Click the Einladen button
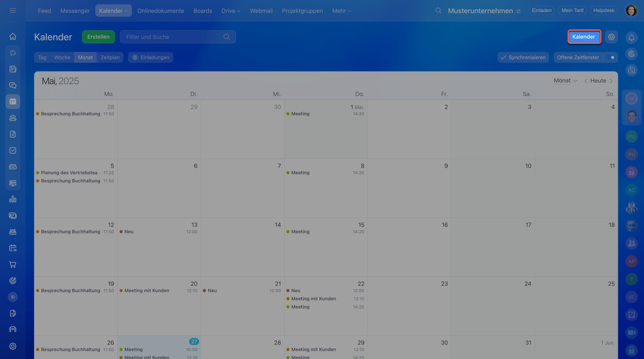This screenshot has height=359, width=644. point(542,11)
